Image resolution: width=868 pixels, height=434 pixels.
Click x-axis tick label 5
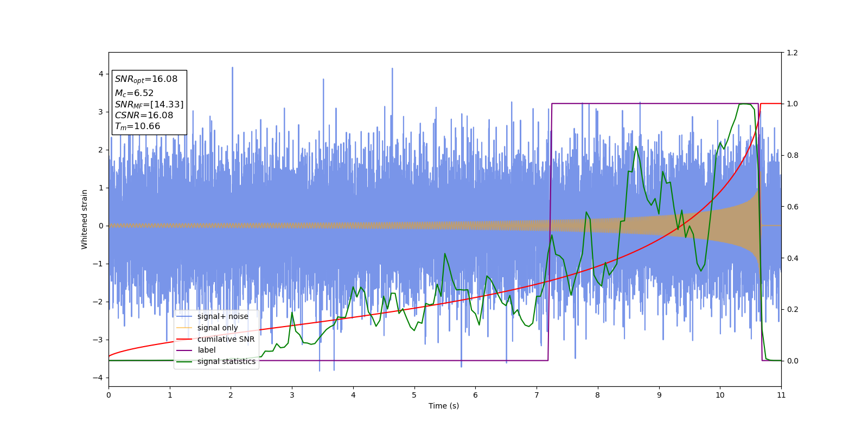pos(414,395)
